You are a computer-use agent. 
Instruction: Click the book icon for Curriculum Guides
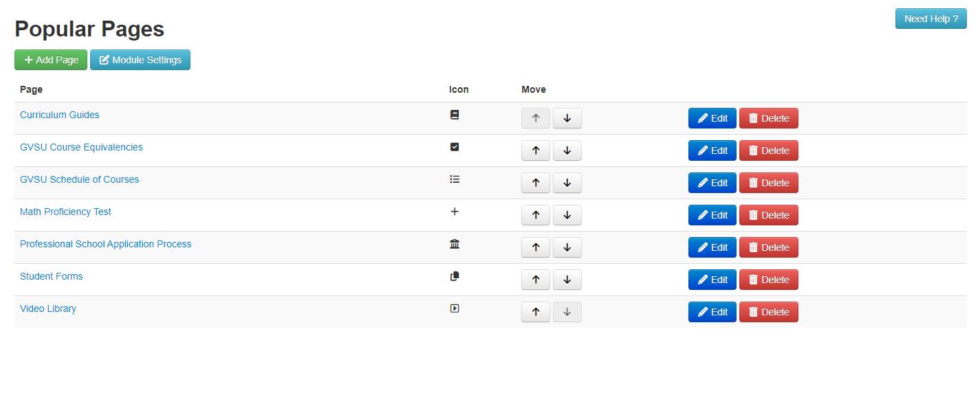point(454,115)
